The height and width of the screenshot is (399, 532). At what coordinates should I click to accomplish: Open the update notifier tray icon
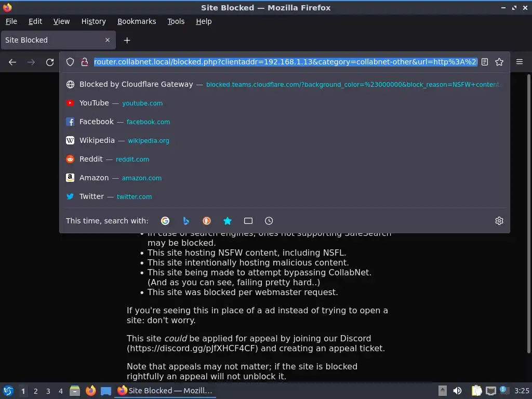point(504,391)
